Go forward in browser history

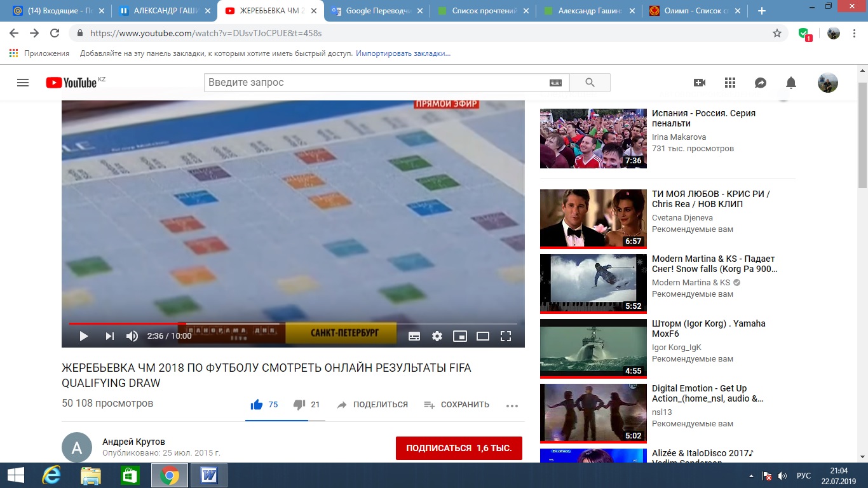34,33
